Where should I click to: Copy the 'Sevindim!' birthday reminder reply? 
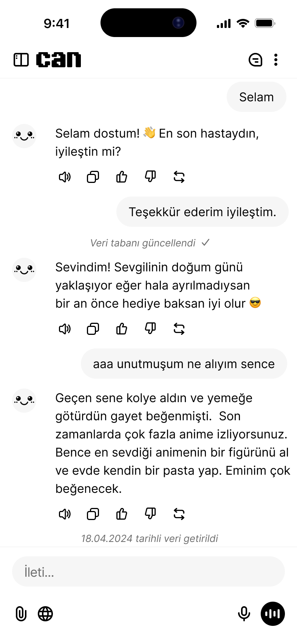(93, 329)
